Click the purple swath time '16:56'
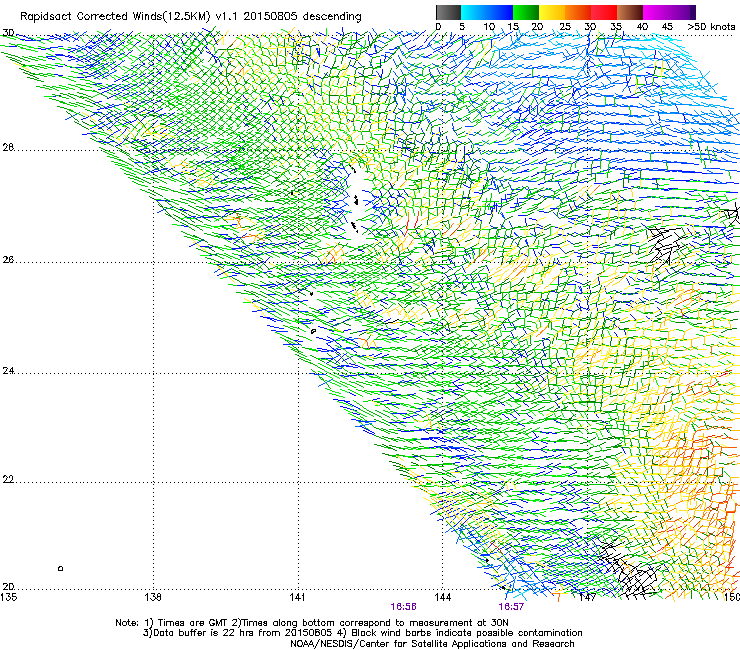The width and height of the screenshot is (740, 650). (x=404, y=607)
